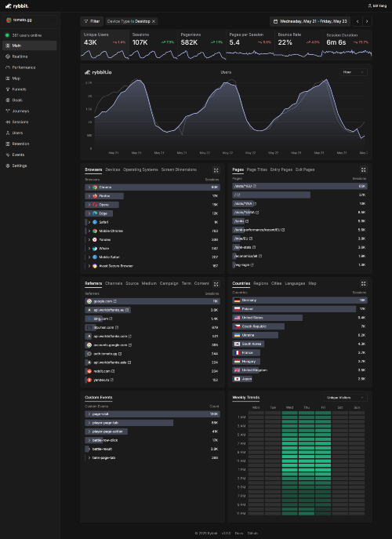The height and width of the screenshot is (539, 392).
Task: Switch to the Regions tab
Action: [x=261, y=283]
